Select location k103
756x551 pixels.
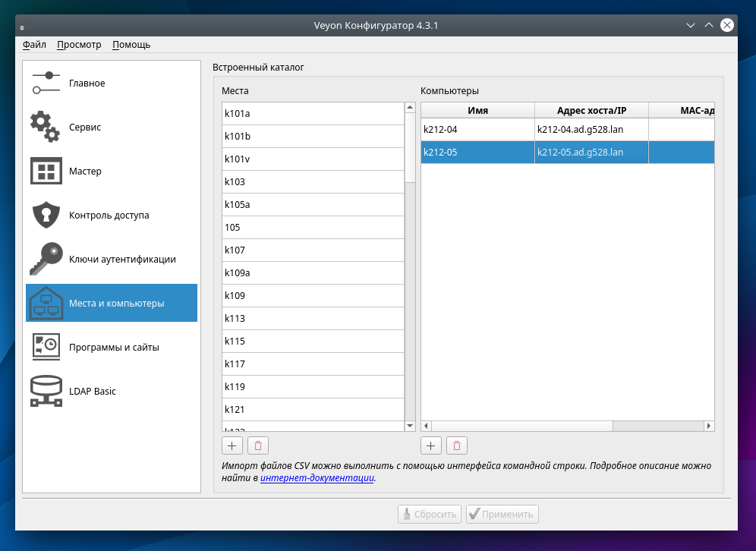click(x=313, y=181)
